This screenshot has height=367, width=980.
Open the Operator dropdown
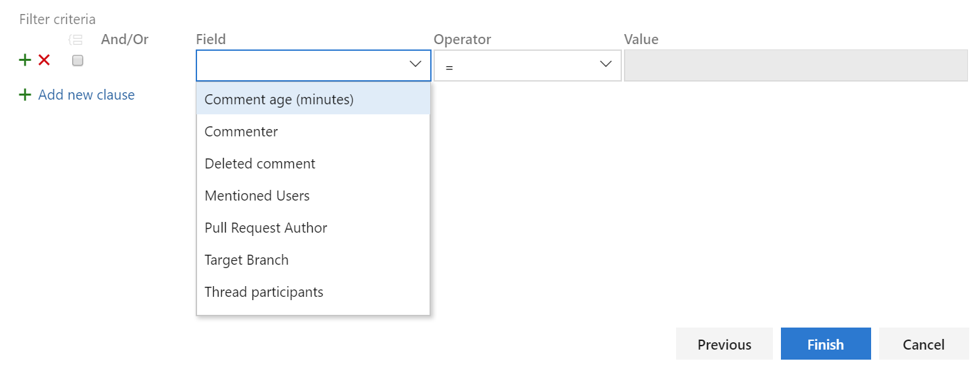pyautogui.click(x=527, y=66)
